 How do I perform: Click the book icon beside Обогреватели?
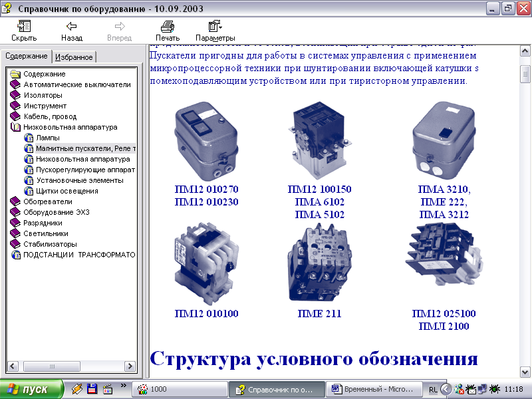[15, 201]
